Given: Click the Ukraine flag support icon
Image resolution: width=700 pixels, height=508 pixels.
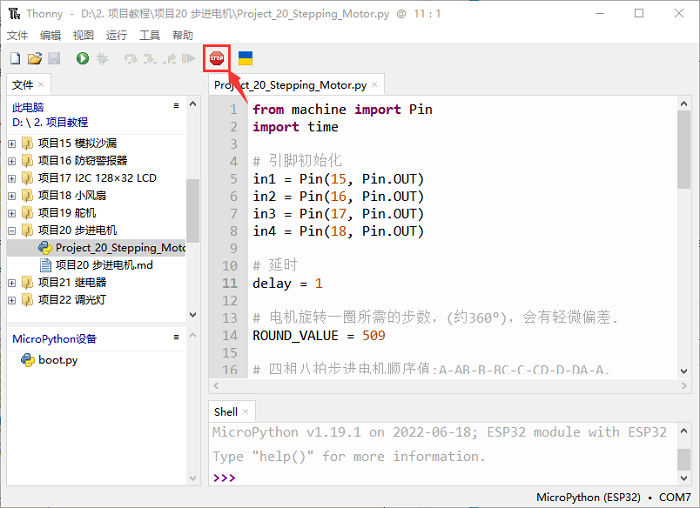Looking at the screenshot, I should click(245, 59).
